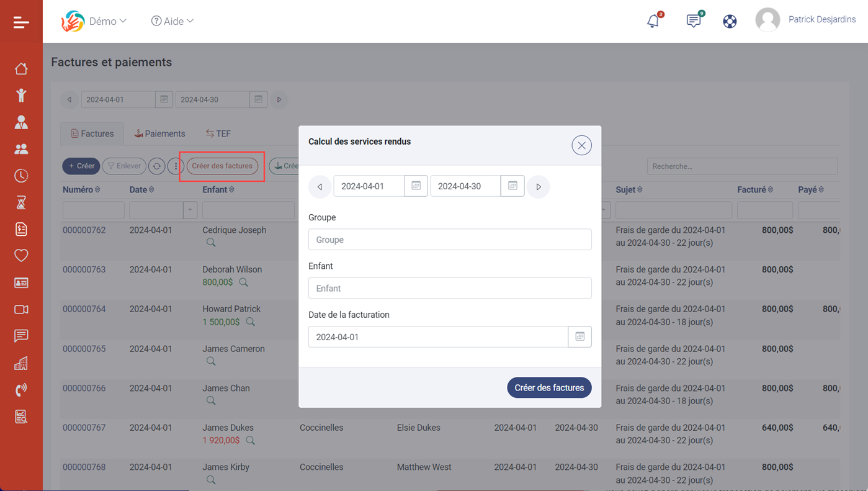Click the Créer button in the toolbar
This screenshot has height=491, width=868.
click(81, 166)
